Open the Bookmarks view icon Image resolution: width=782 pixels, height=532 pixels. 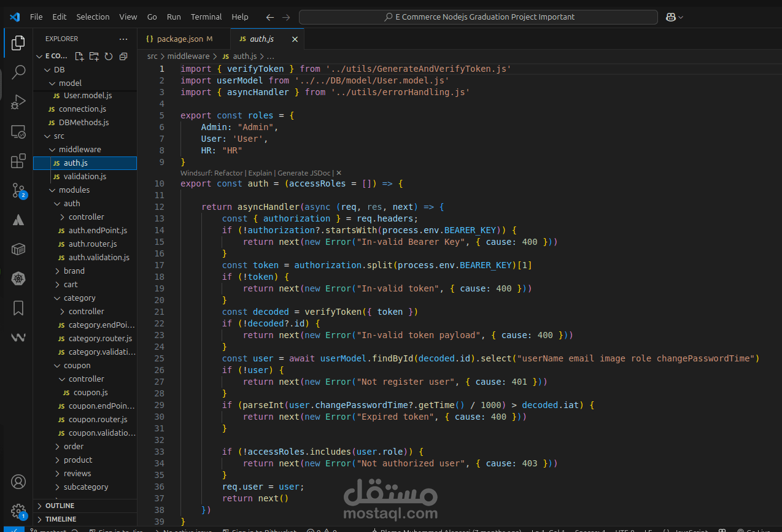point(18,308)
